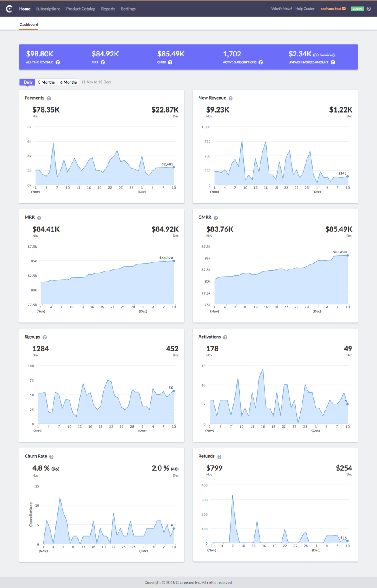Image resolution: width=377 pixels, height=588 pixels.
Task: Click the Refunds question mark icon
Action: pyautogui.click(x=219, y=457)
